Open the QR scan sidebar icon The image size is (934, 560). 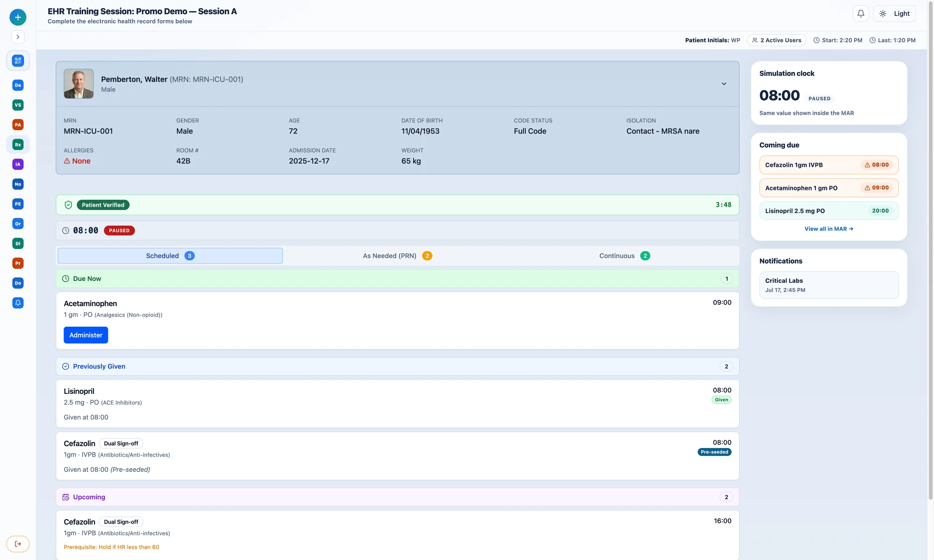[18, 61]
